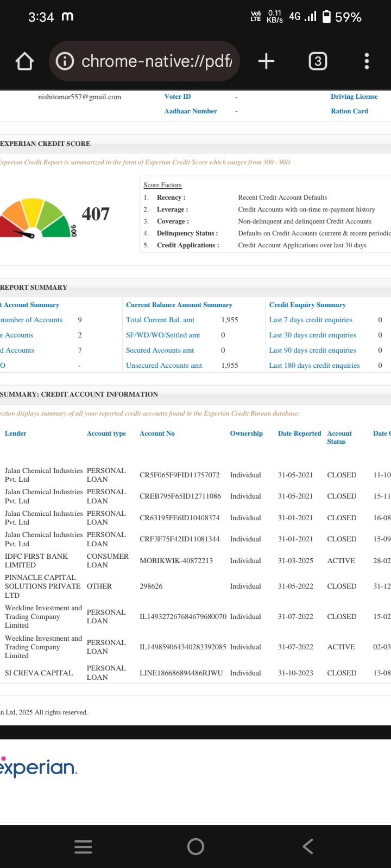Tap the Total Current Bal. amt label
Viewport: 391px width, 868px height.
(160, 320)
